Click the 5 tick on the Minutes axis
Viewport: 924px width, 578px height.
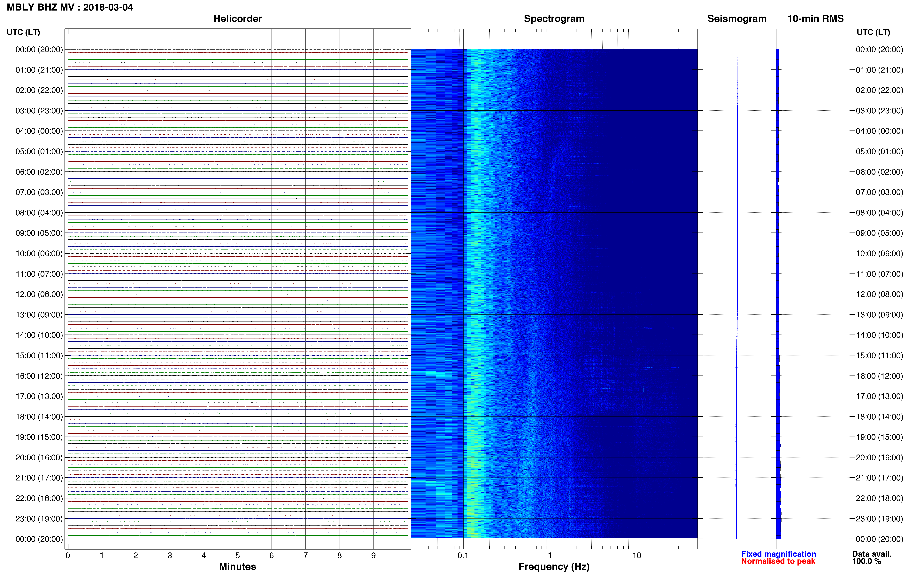pos(238,555)
